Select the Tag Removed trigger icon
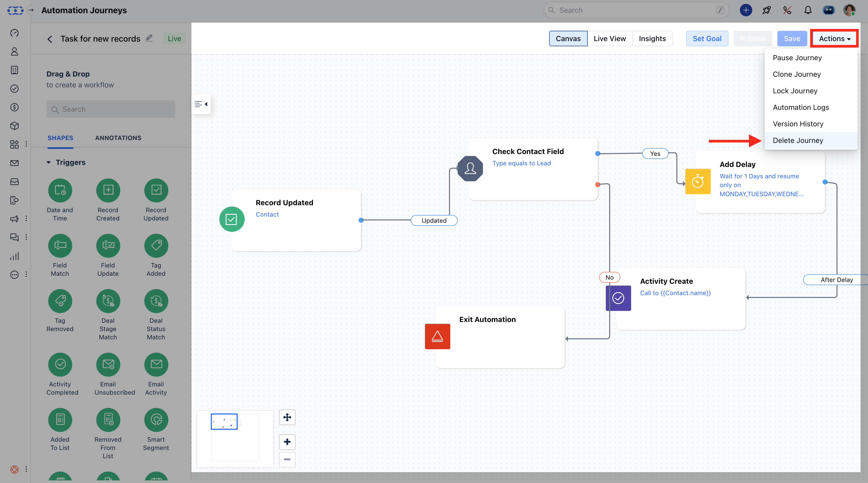868x483 pixels. pos(60,301)
